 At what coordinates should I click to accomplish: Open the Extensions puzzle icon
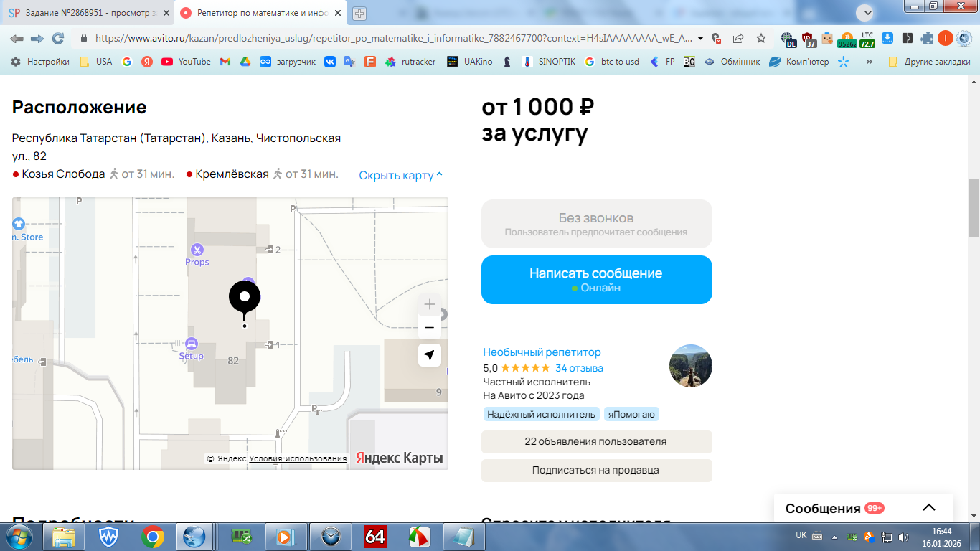coord(927,39)
